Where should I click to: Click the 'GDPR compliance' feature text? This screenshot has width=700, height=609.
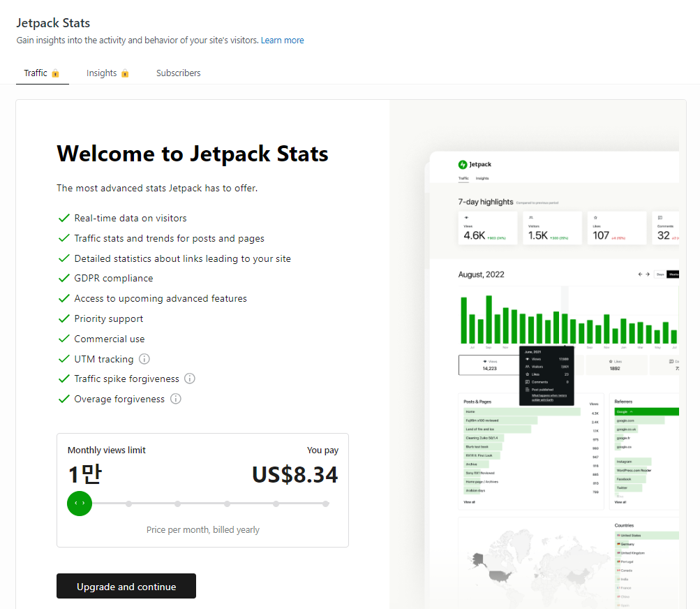tap(113, 278)
